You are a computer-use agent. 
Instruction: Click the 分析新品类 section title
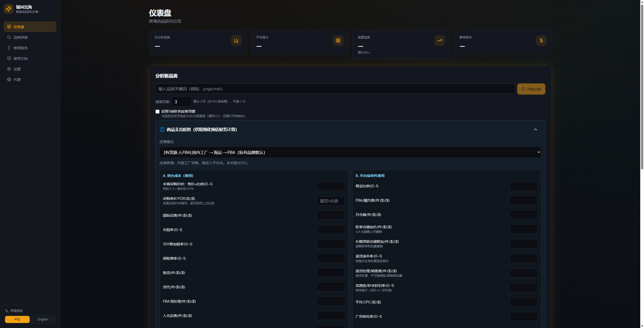click(x=167, y=76)
